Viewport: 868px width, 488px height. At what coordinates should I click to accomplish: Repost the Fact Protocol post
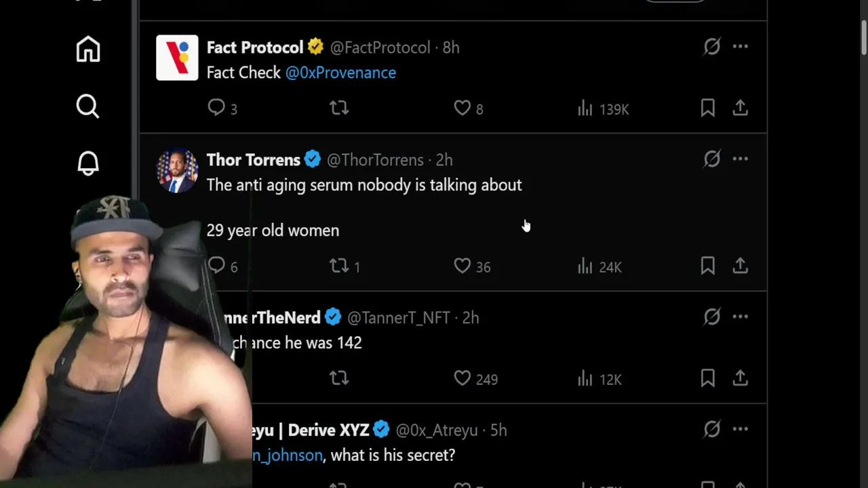tap(339, 108)
